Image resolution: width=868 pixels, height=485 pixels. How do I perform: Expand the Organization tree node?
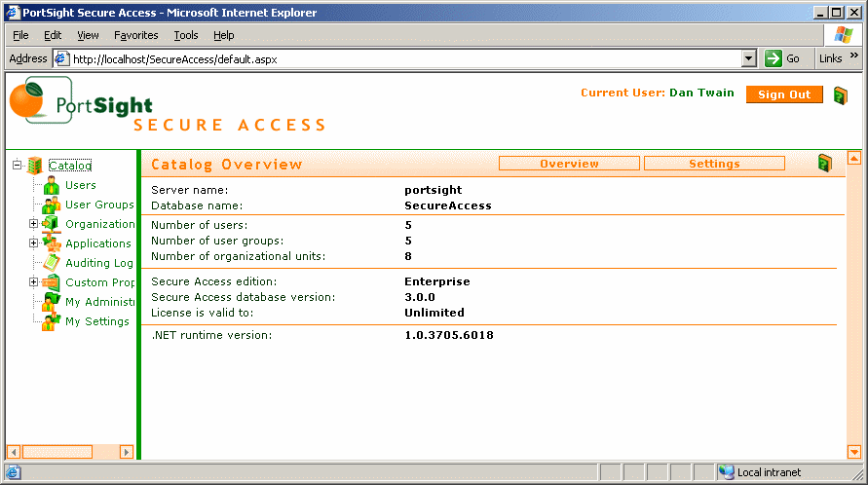[x=33, y=224]
